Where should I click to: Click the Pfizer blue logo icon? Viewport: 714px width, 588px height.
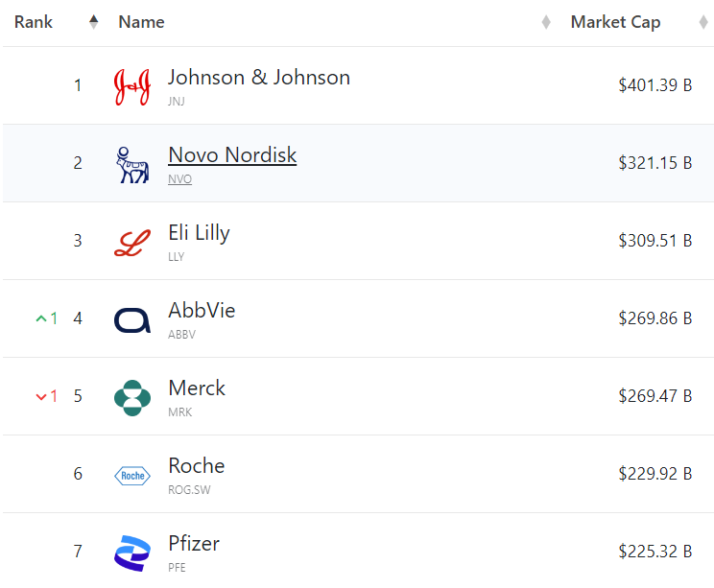point(132,553)
